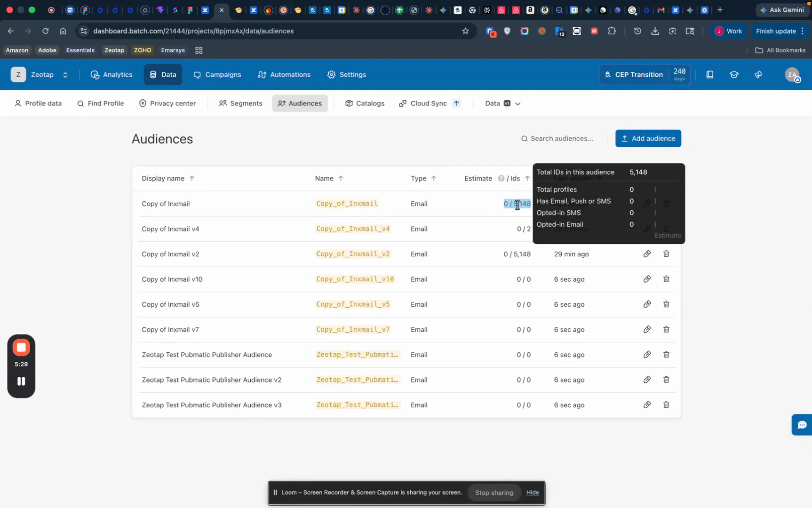Viewport: 812px width, 508px height.
Task: Click sort arrow beside Ids column header
Action: coord(527,178)
